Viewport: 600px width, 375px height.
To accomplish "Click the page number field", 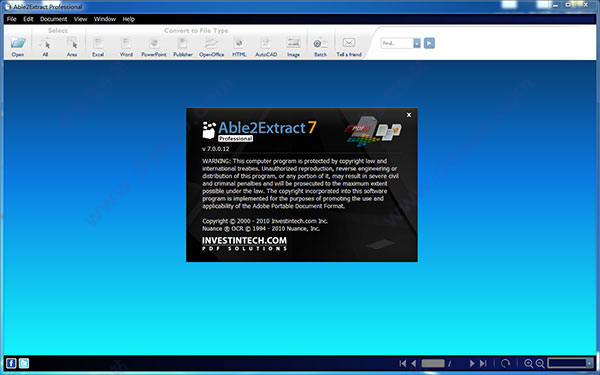I will [x=433, y=363].
